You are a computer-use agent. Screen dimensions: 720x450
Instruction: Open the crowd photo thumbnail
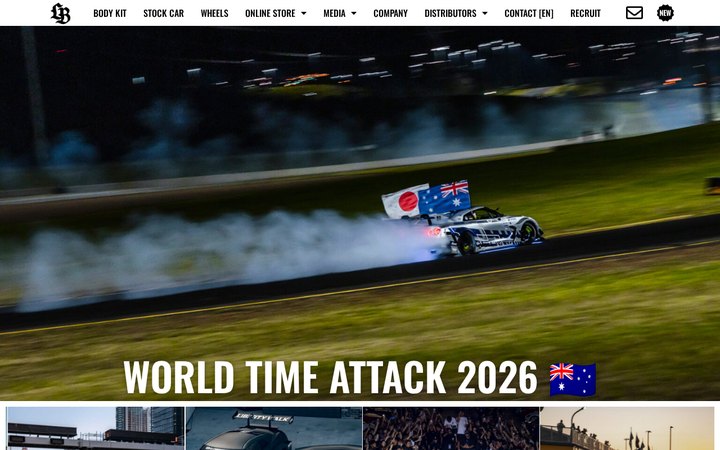pos(451,428)
